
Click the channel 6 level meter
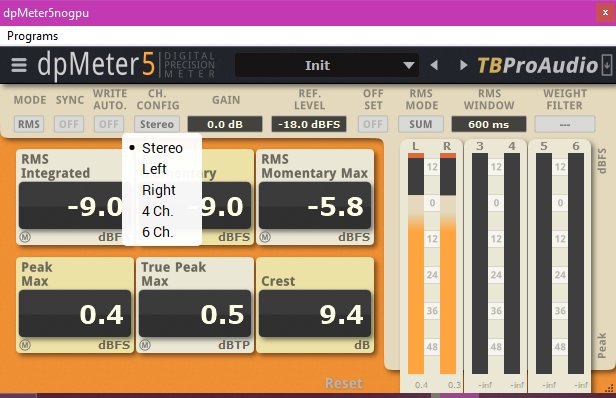coord(576,263)
